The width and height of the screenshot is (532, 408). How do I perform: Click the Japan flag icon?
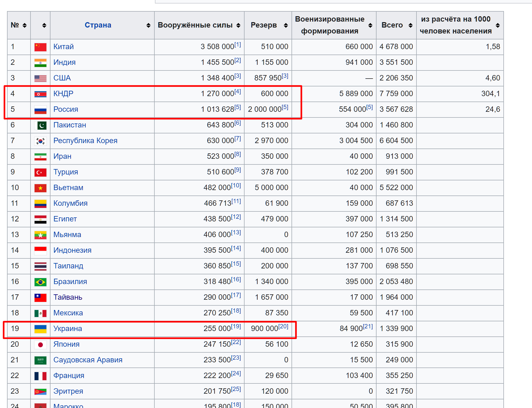40,345
